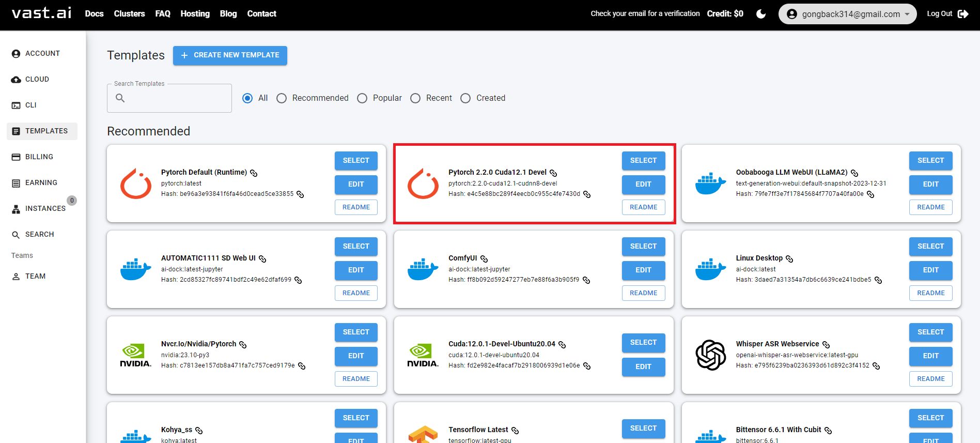
Task: Copy hash icon for AUTOMATIC1111 SD Web UI
Action: point(298,280)
